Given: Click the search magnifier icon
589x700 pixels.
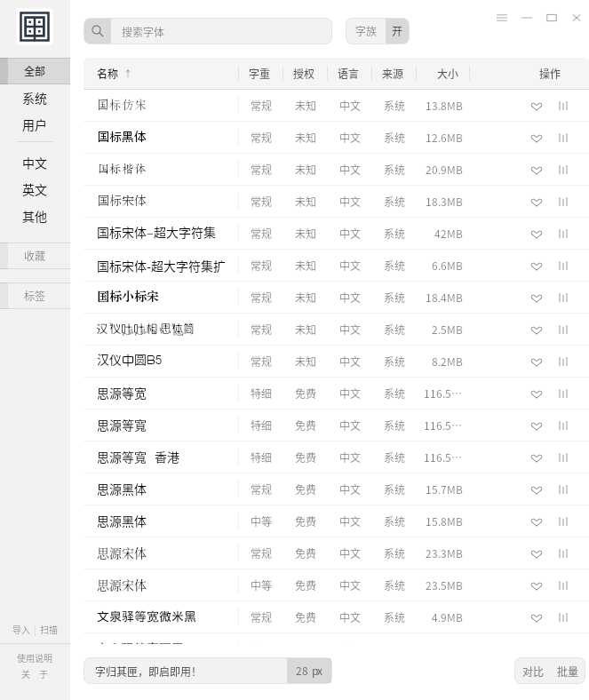Looking at the screenshot, I should [x=98, y=31].
